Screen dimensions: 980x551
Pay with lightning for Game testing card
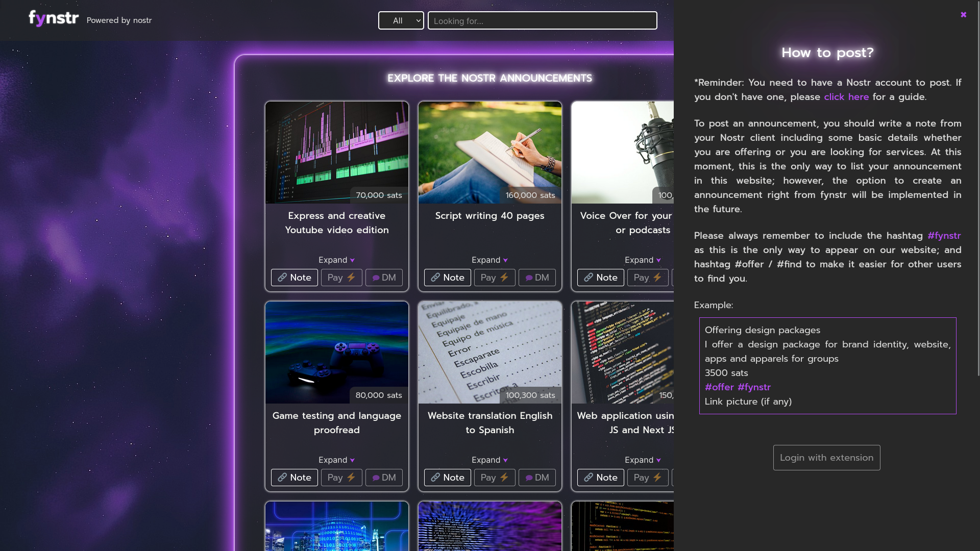click(x=341, y=478)
